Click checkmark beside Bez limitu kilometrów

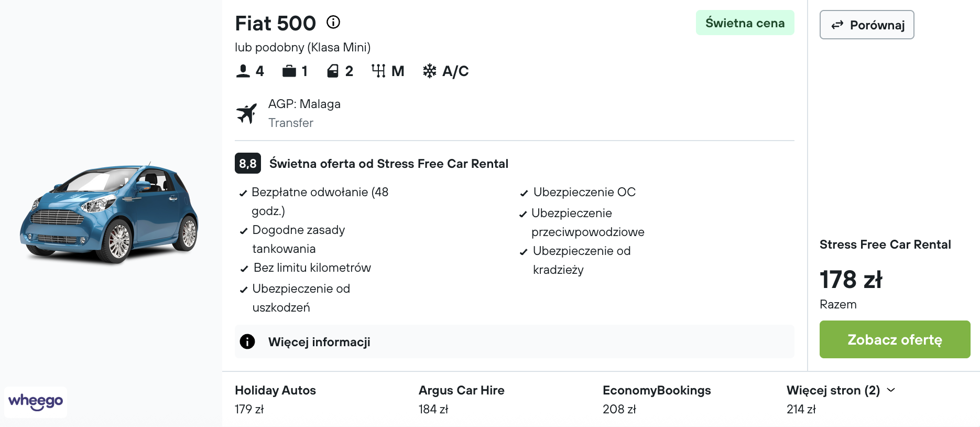pyautogui.click(x=244, y=269)
